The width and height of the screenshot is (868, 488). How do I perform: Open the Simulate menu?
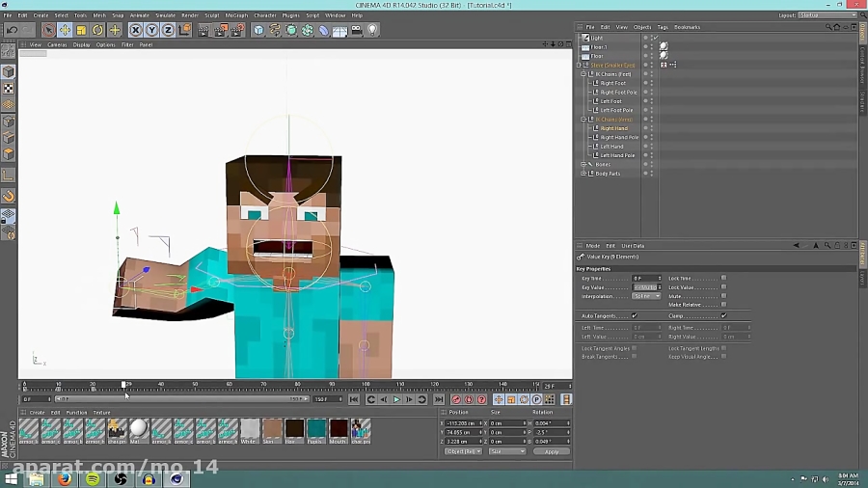[165, 15]
